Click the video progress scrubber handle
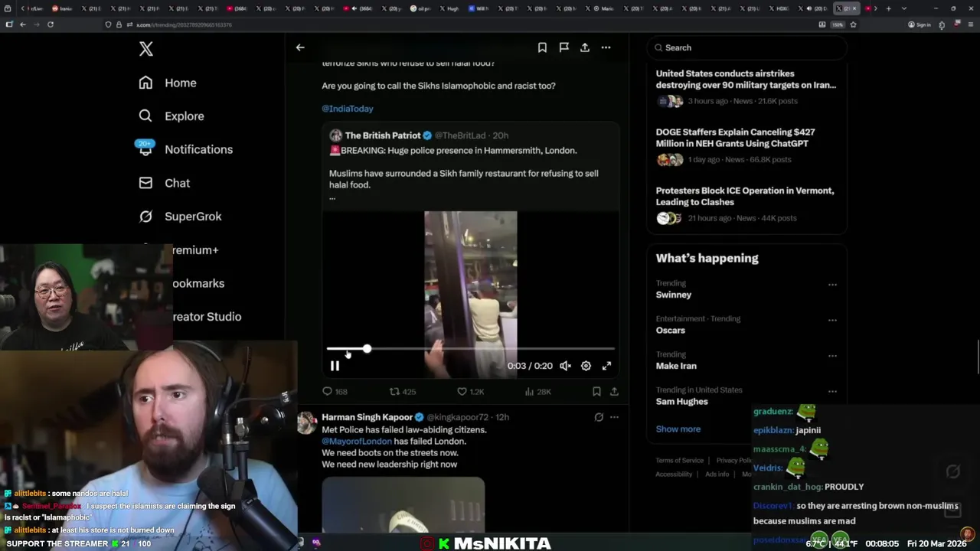This screenshot has height=551, width=980. click(367, 349)
